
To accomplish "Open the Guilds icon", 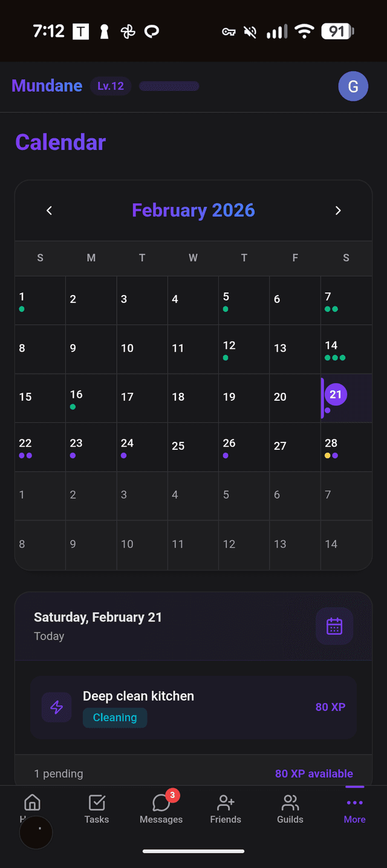I will 290,802.
